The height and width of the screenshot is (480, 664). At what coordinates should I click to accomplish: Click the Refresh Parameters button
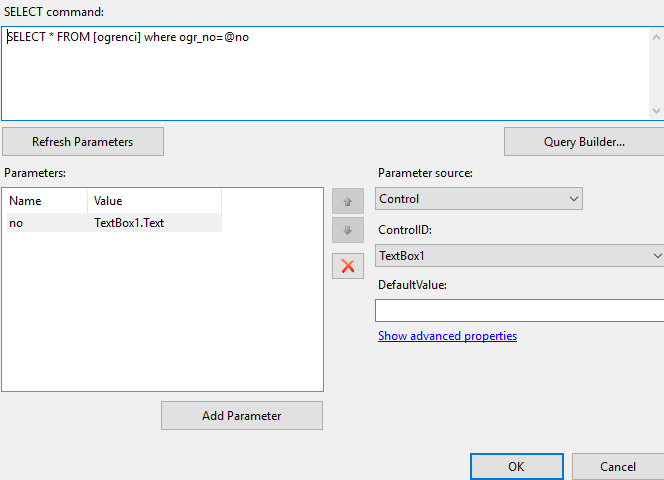[x=83, y=142]
